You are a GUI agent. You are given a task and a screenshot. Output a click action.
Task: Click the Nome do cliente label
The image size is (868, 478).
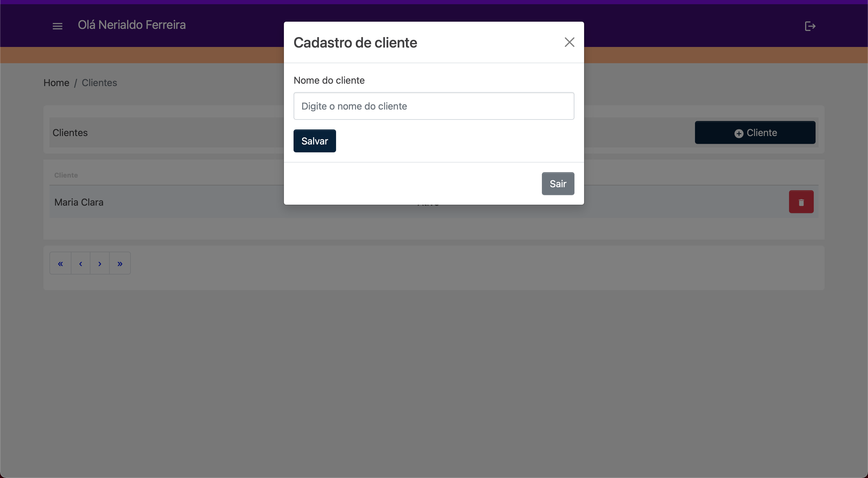pos(329,80)
